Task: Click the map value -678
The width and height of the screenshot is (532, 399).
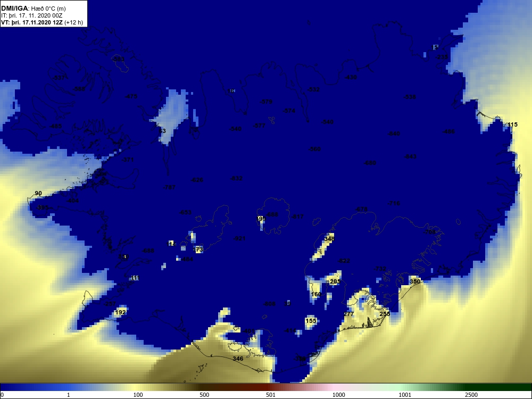Action: click(361, 209)
